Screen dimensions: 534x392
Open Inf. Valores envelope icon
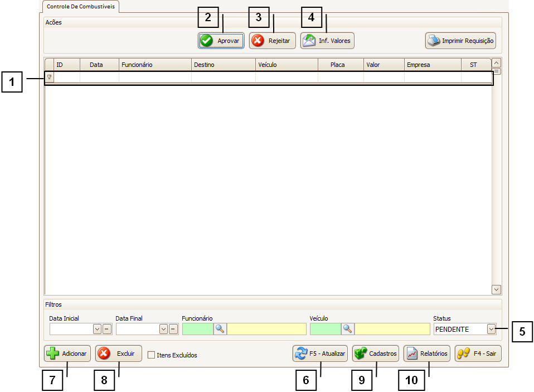click(309, 41)
